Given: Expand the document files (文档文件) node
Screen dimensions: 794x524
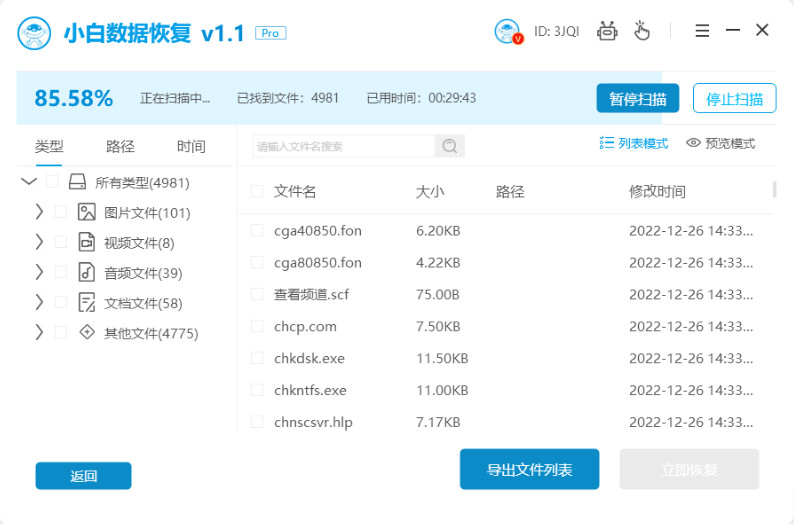Looking at the screenshot, I should coord(39,302).
